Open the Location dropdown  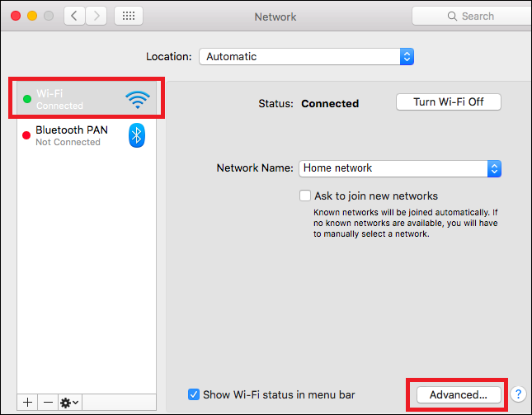tap(306, 57)
